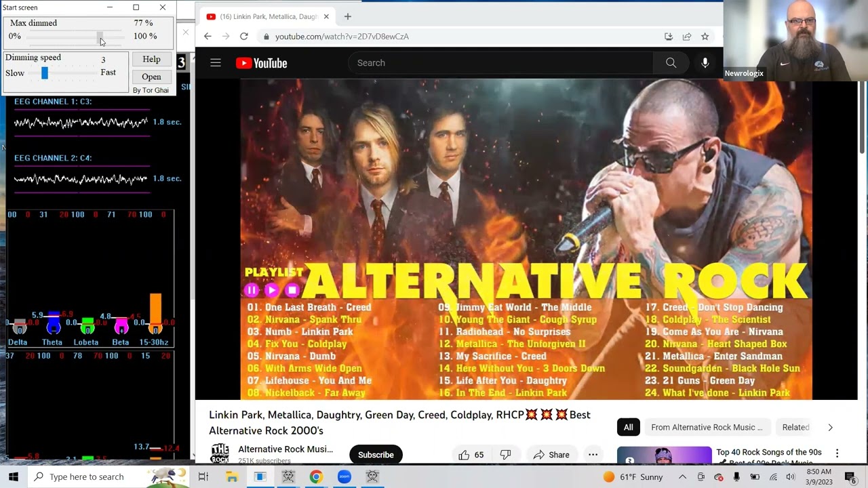The width and height of the screenshot is (868, 488).
Task: Go to the YouTube home logo
Action: (x=261, y=63)
